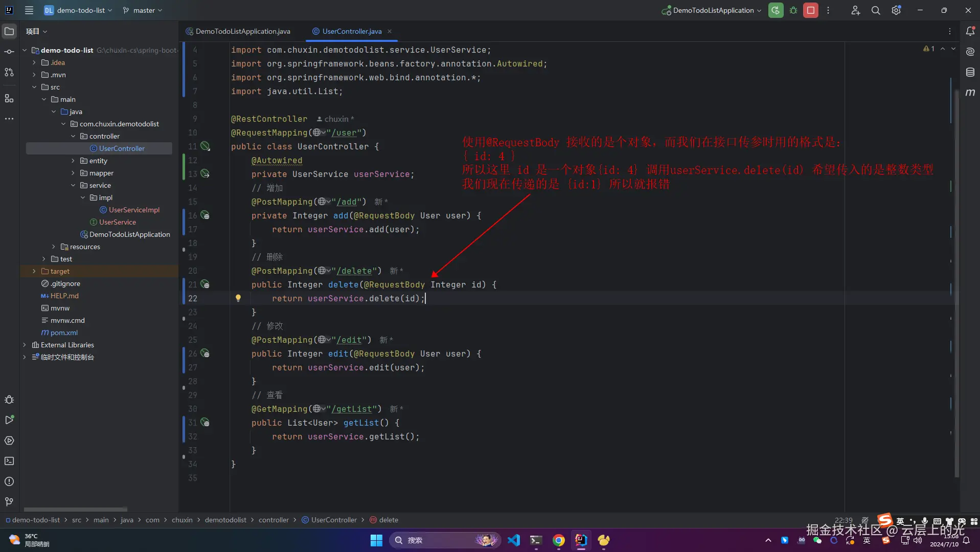Open project selector demo-todo-list
The width and height of the screenshot is (980, 552).
[78, 10]
